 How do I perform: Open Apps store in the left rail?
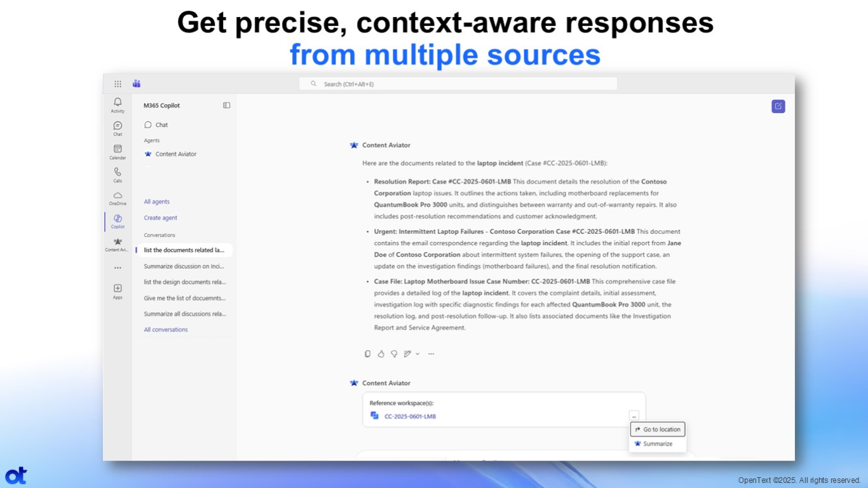point(118,292)
